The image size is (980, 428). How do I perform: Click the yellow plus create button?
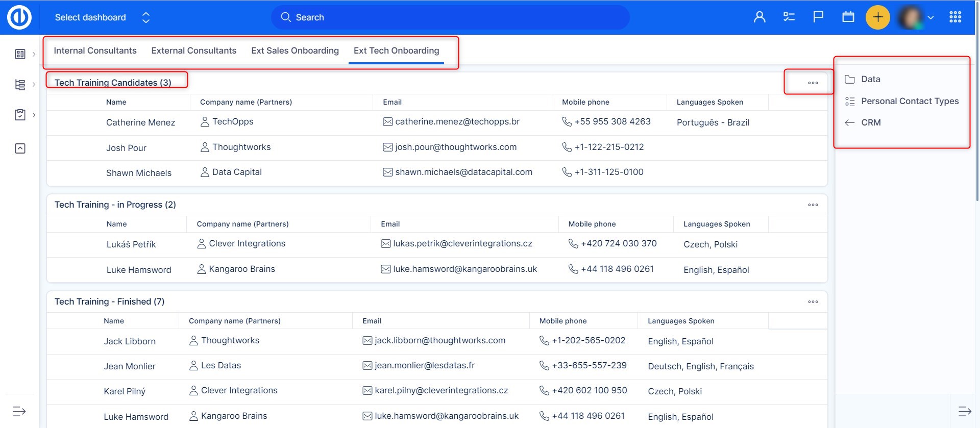(x=877, y=17)
